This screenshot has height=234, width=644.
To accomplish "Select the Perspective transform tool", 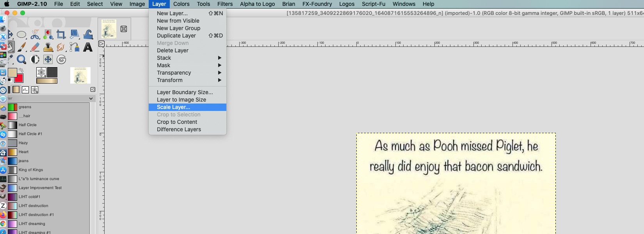I will 75,35.
